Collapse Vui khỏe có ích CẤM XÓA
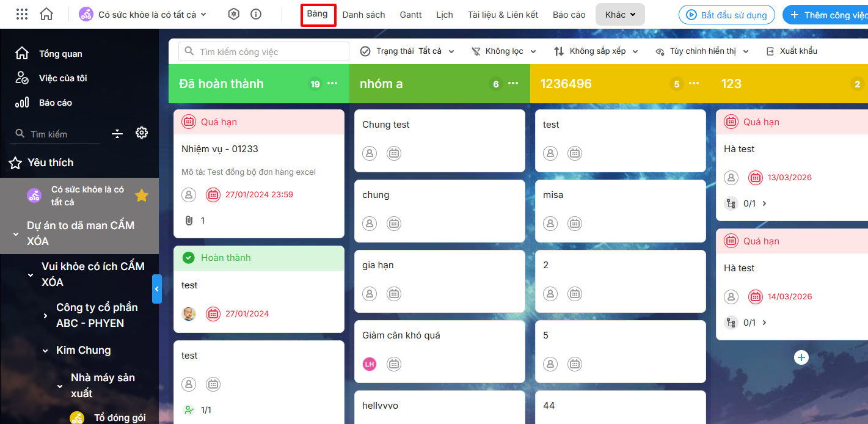Viewport: 868px width, 424px height. point(31,275)
